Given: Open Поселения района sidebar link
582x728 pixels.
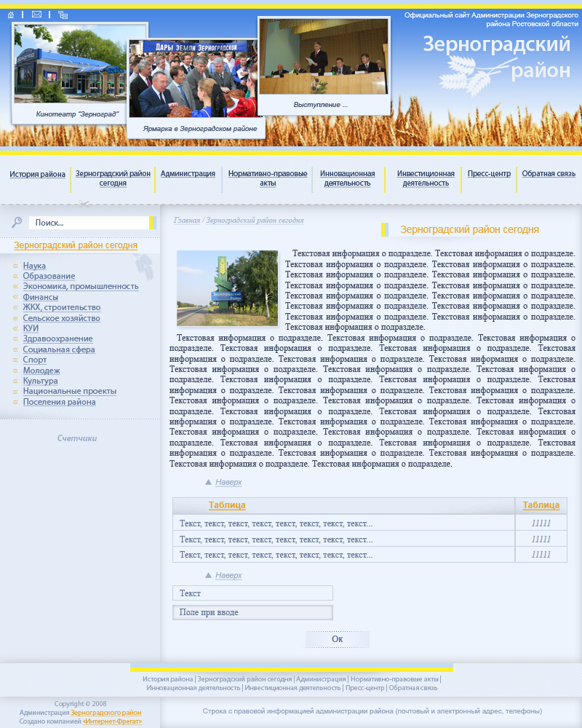Looking at the screenshot, I should (x=60, y=402).
